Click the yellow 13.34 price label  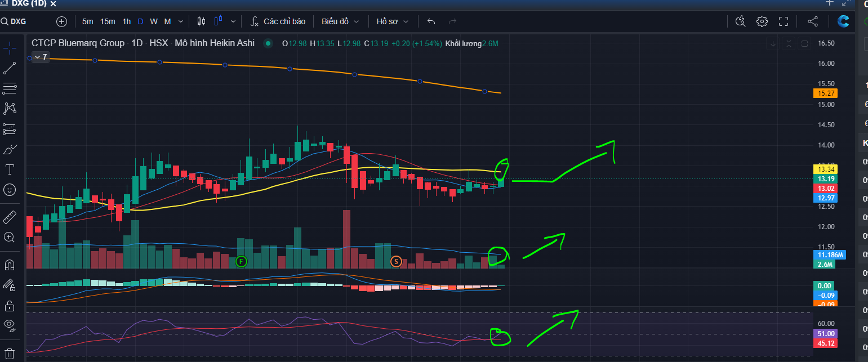click(x=826, y=169)
